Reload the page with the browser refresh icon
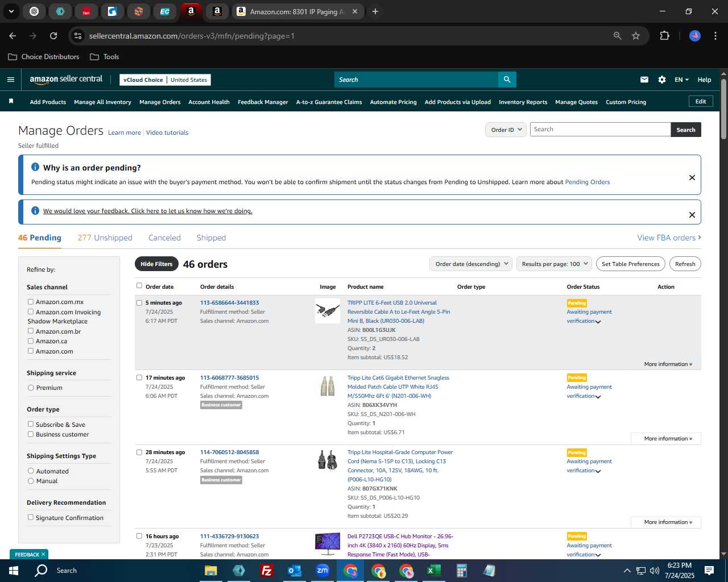This screenshot has width=728, height=582. (x=53, y=36)
